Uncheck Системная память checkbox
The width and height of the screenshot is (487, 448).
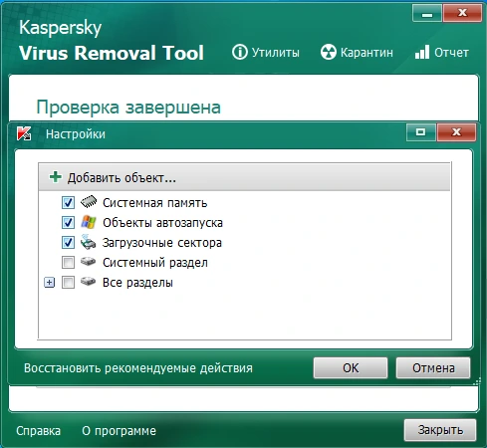tap(68, 202)
